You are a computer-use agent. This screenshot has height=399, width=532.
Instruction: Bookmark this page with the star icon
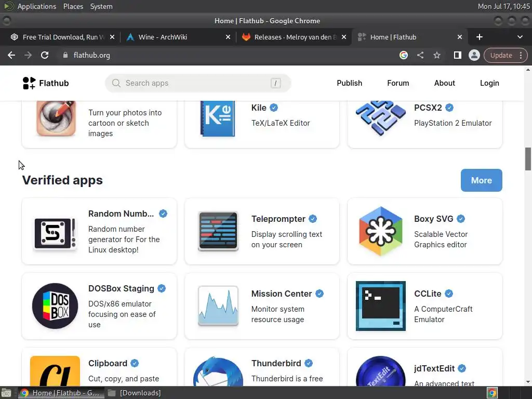(436, 55)
